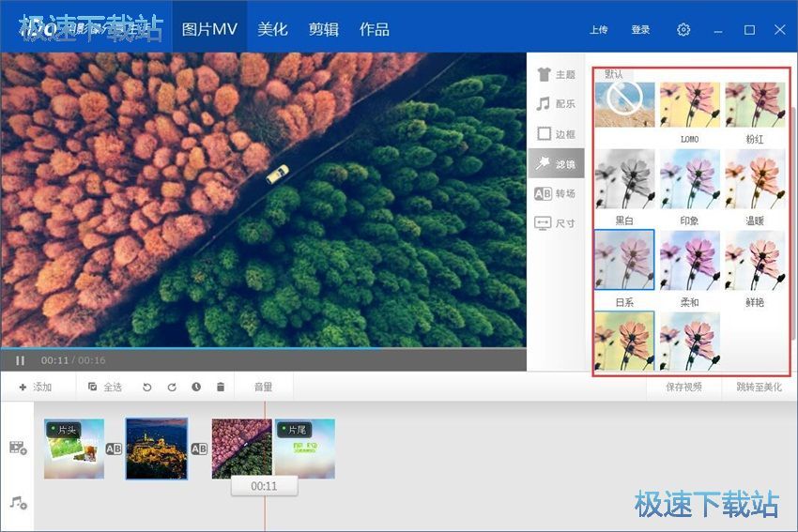Screen dimensions: 798x532
Task: Select the 片头 intro clip
Action: click(x=74, y=448)
